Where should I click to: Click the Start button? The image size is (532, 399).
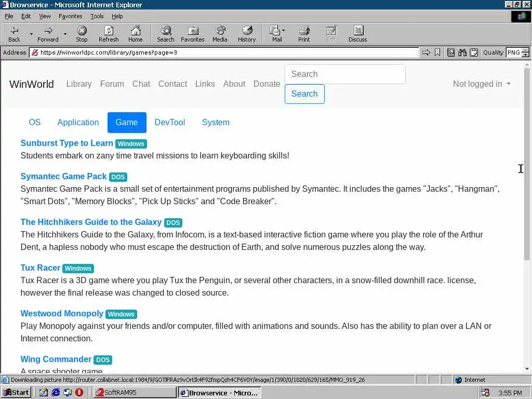coord(16,393)
